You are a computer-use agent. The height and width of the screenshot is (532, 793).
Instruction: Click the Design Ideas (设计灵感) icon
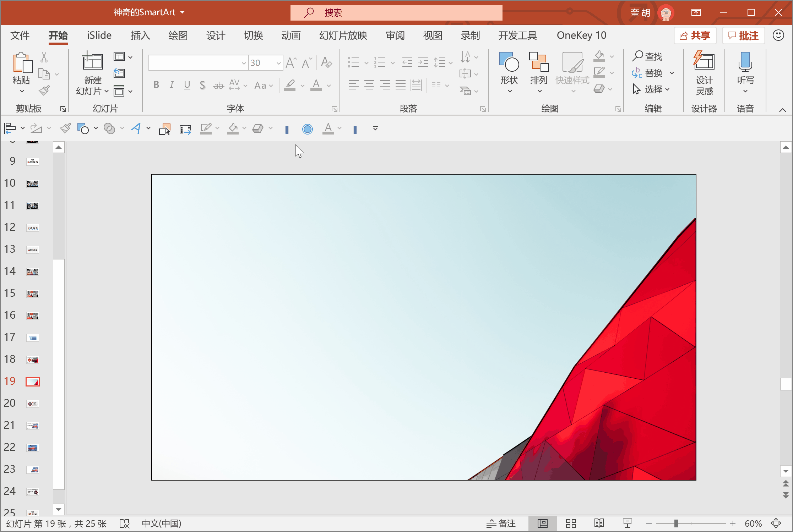[704, 73]
